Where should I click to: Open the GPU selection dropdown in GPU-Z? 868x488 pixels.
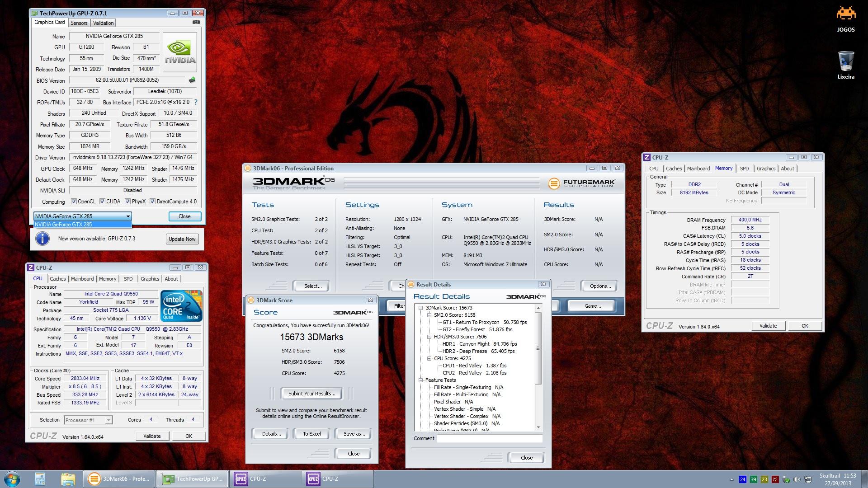coord(83,216)
